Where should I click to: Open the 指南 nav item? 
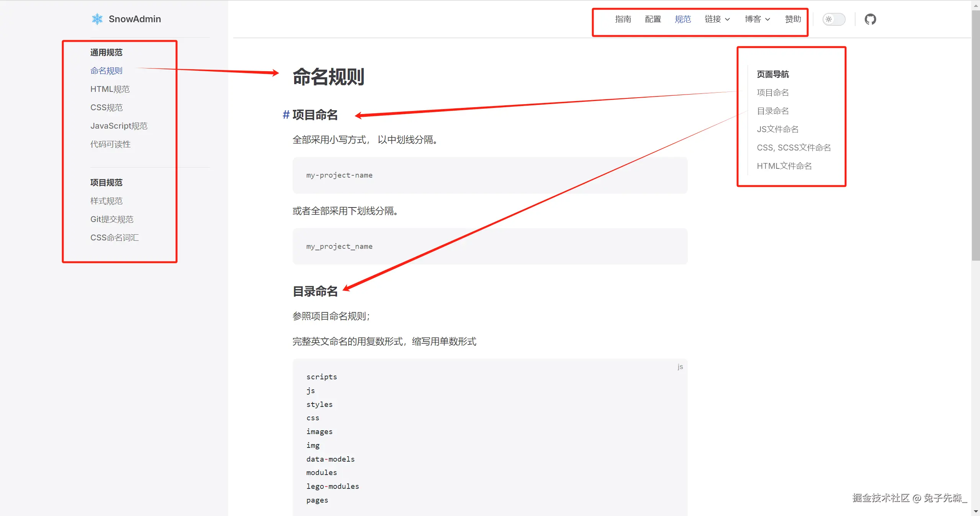[x=623, y=19]
